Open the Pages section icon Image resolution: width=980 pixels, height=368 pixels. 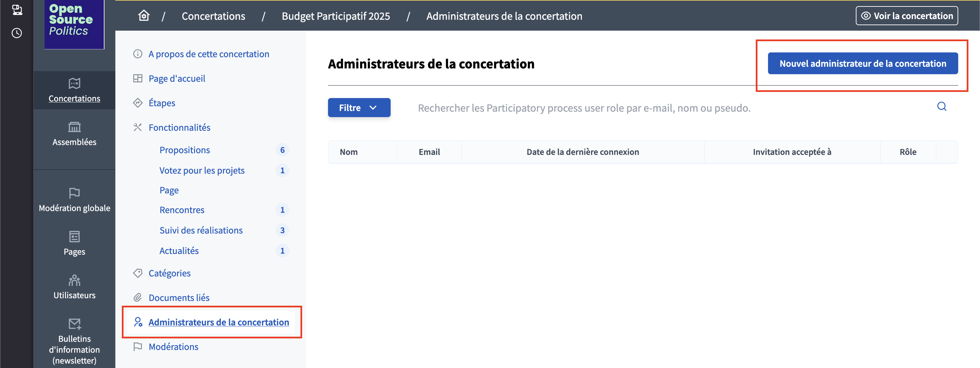tap(74, 237)
